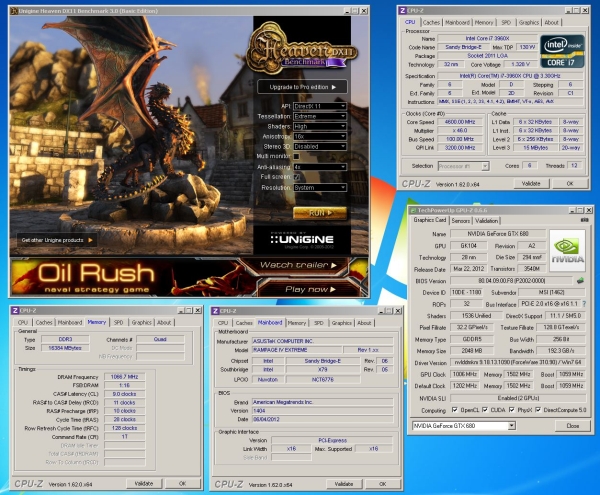
Task: Switch to the Sensors tab in GPU-Z
Action: tap(460, 221)
